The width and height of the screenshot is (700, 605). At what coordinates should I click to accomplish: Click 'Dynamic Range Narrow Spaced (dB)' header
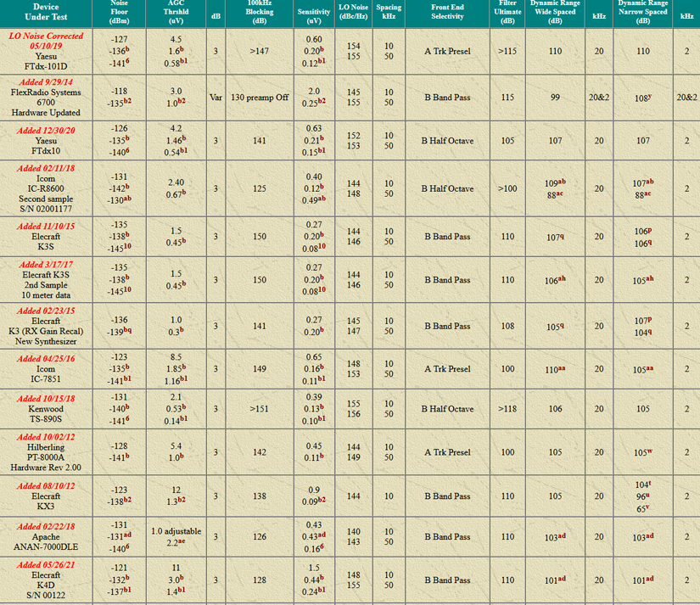643,12
